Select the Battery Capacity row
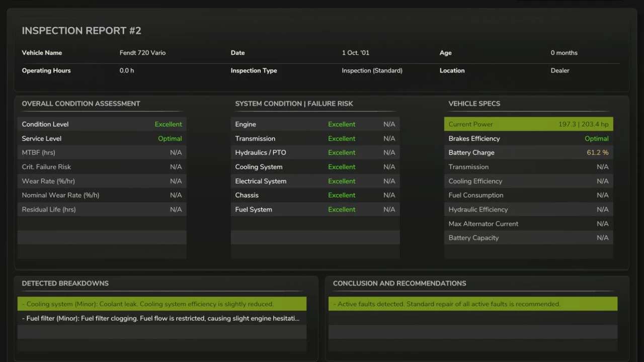The width and height of the screenshot is (644, 362). tap(528, 238)
